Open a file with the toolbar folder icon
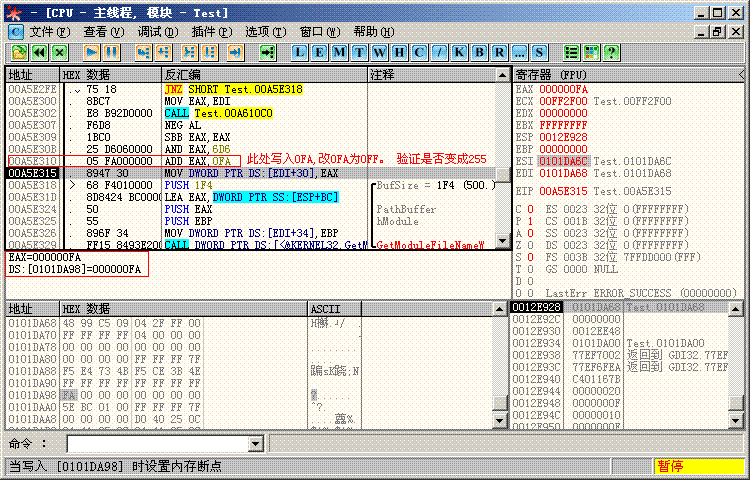750x480 pixels. (x=20, y=52)
